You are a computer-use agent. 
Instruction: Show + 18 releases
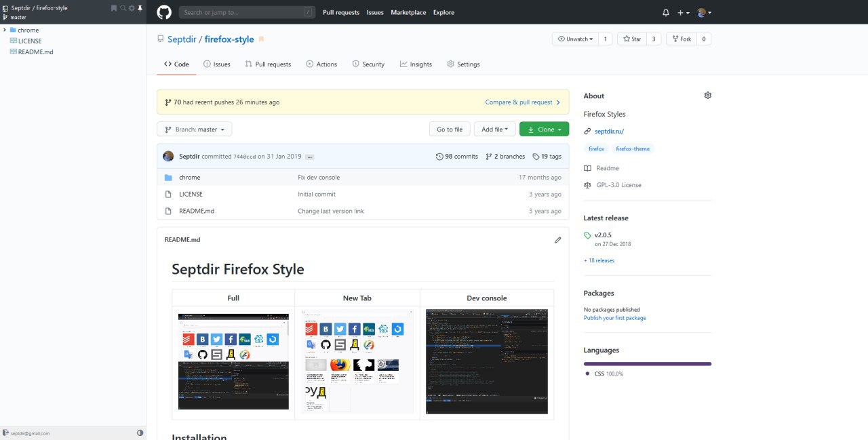coord(599,260)
